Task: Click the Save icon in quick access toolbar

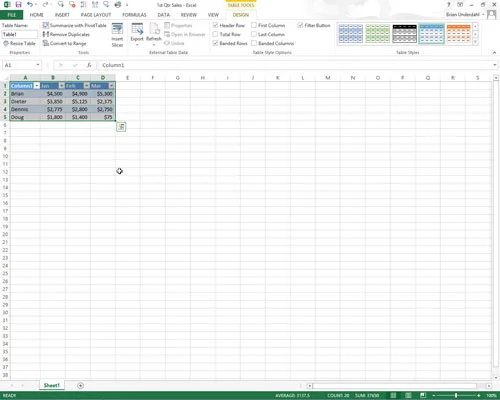Action: (x=18, y=5)
